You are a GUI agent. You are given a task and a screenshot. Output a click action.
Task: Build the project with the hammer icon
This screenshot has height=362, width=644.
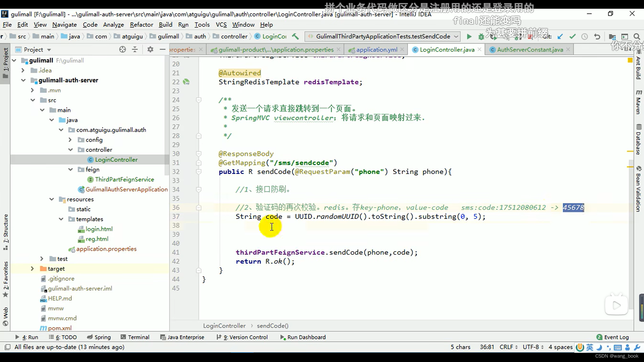click(295, 36)
